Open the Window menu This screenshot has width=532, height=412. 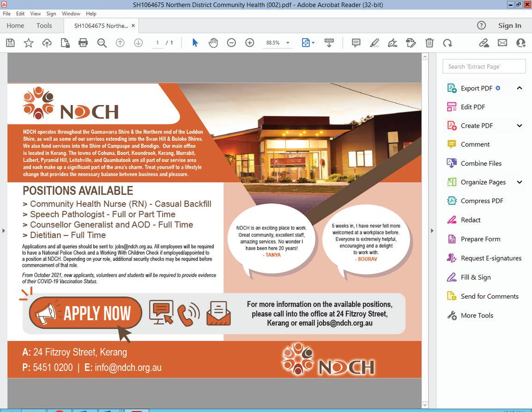(71, 13)
